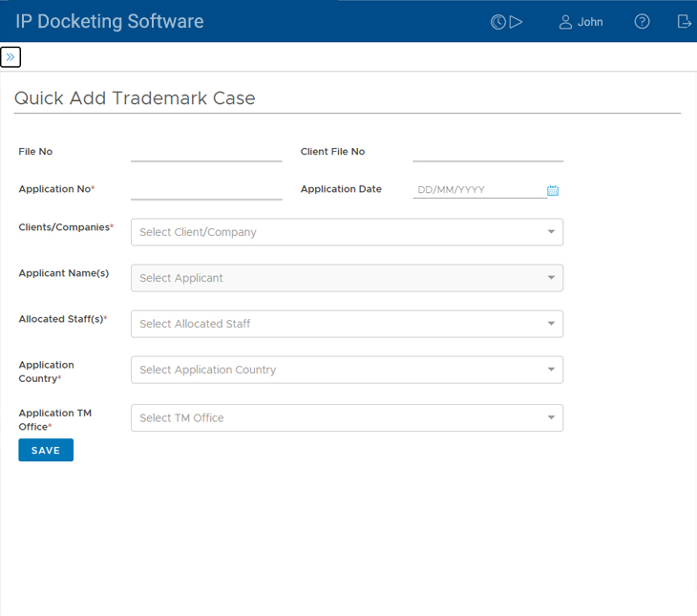The height and width of the screenshot is (616, 697).
Task: Click the DD/MM/YYYY Application Date field
Action: tap(477, 190)
